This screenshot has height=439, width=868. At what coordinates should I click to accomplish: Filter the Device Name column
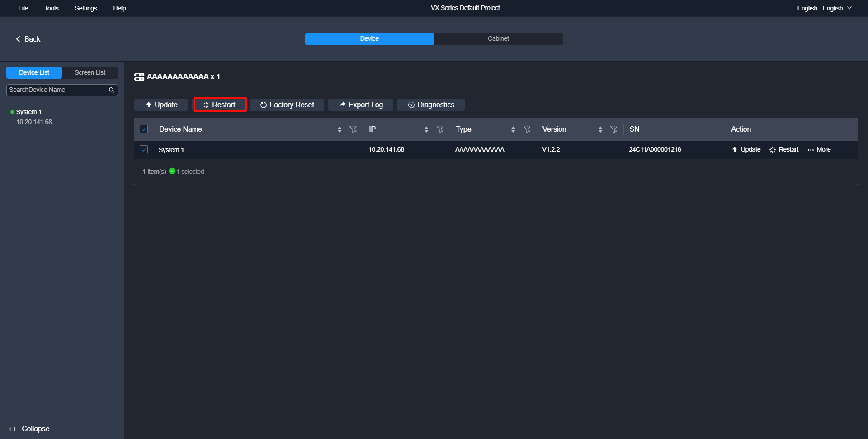click(353, 129)
